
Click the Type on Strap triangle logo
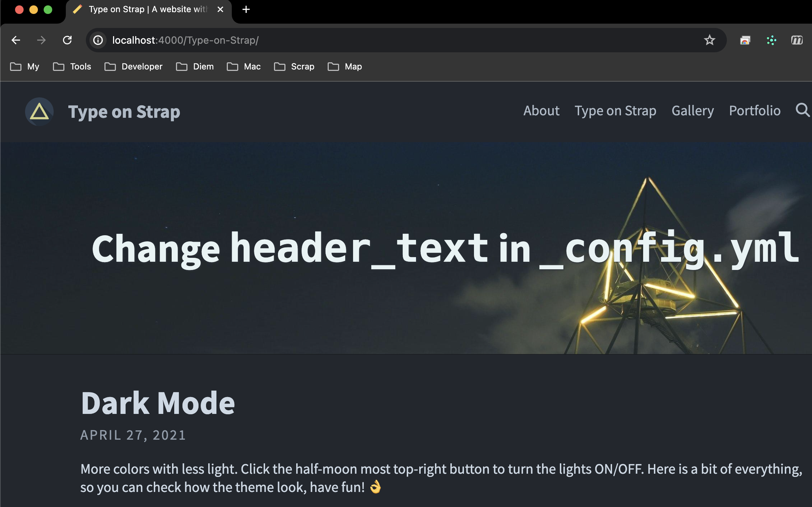(x=39, y=111)
